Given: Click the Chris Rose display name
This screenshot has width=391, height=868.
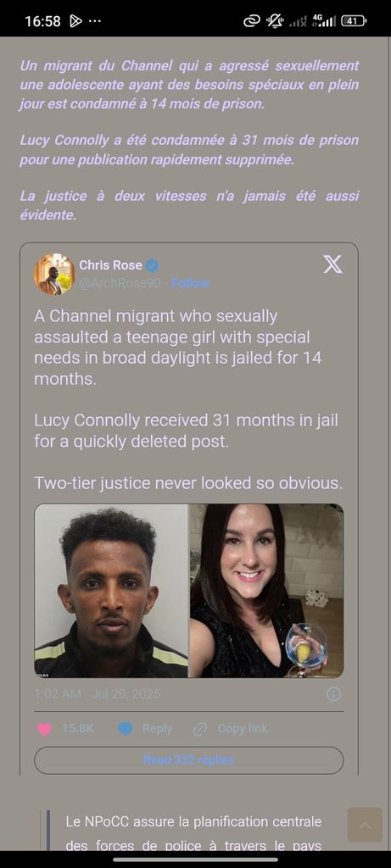Looking at the screenshot, I should 111,265.
